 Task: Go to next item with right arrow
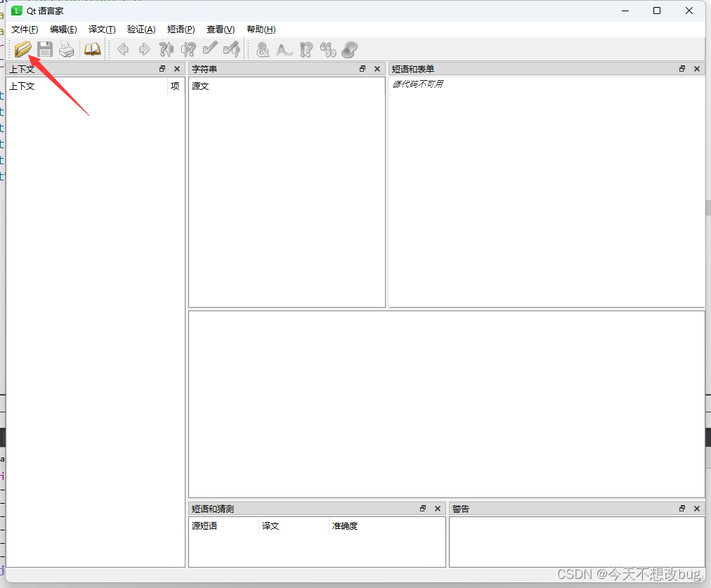coord(145,49)
